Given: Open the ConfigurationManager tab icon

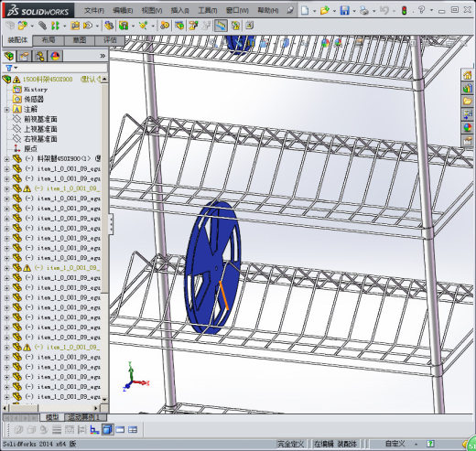Looking at the screenshot, I should click(39, 56).
